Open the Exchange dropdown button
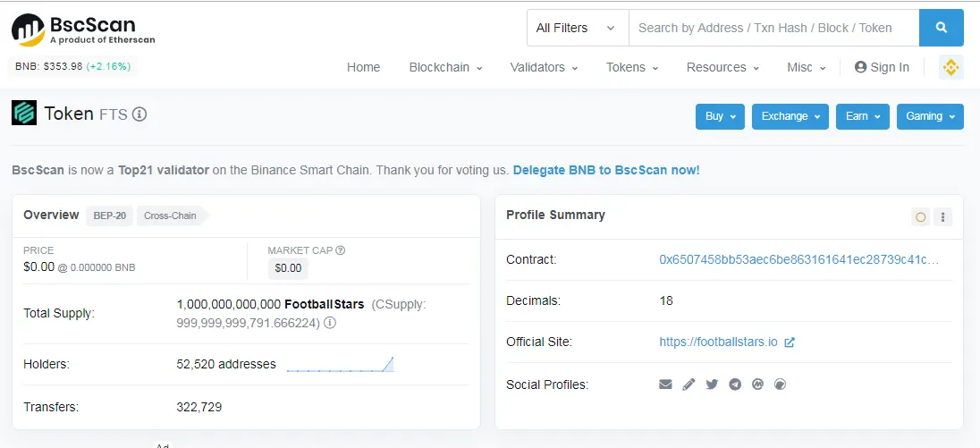980x448 pixels. (x=790, y=116)
